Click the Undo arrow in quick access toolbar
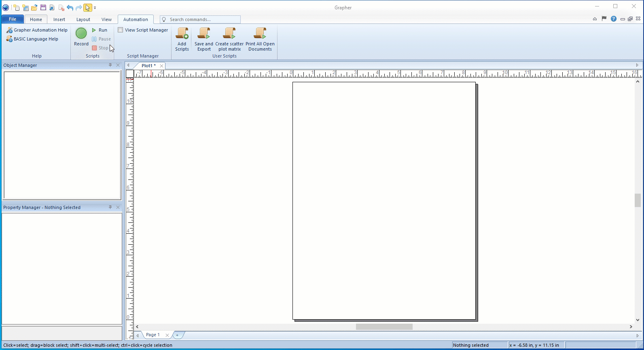644x350 pixels. [70, 8]
